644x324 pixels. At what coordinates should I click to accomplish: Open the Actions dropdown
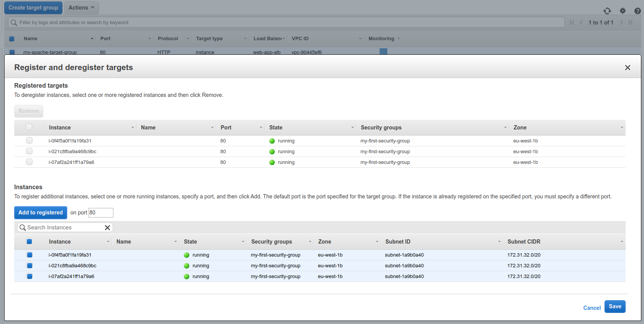click(81, 8)
